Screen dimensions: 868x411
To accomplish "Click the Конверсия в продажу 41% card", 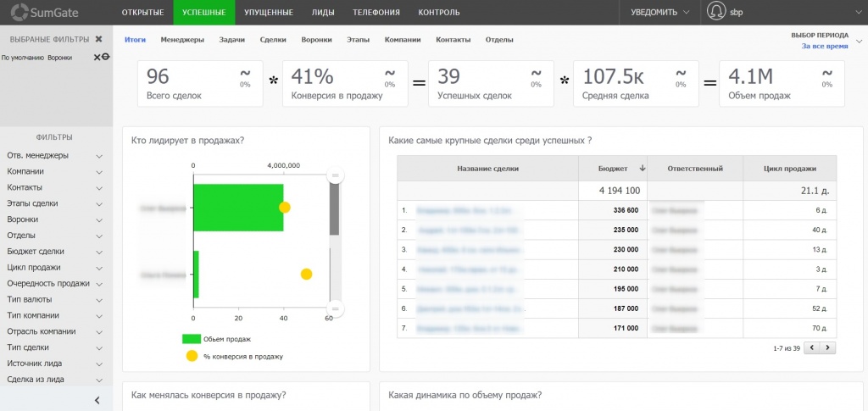I will 345,84.
